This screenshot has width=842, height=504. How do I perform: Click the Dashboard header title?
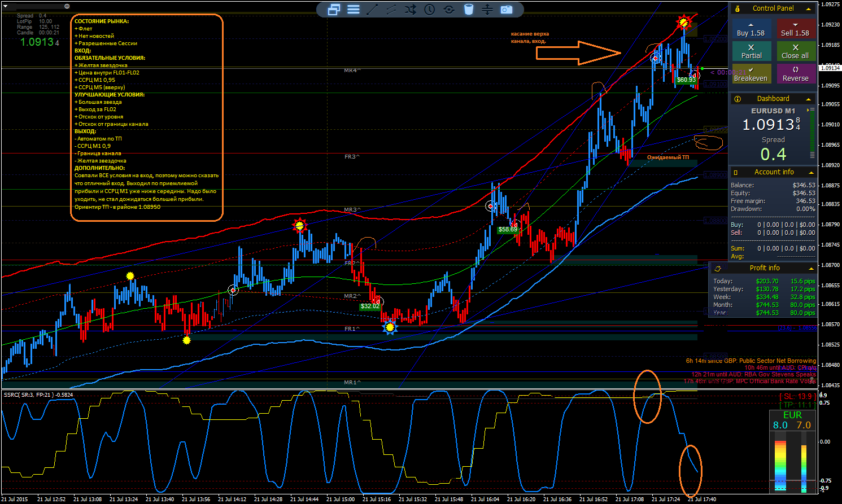[x=773, y=99]
